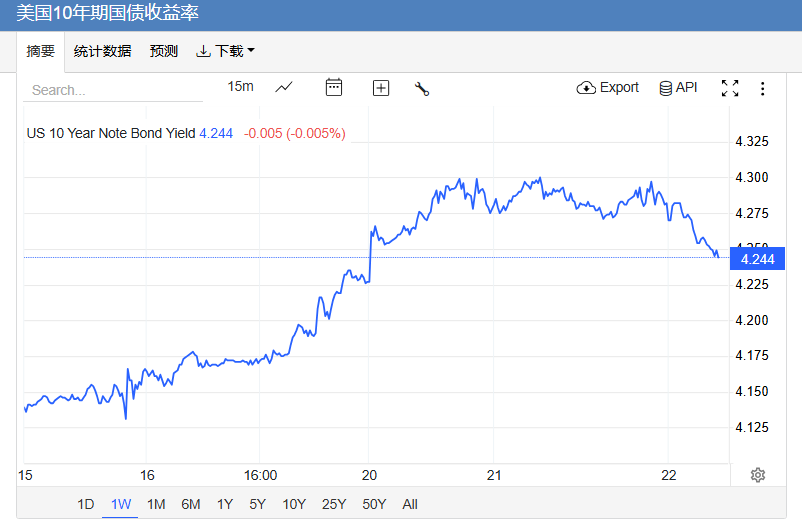Click the 4.175 axis label
Viewport: 802px width, 530px height.
pos(751,356)
